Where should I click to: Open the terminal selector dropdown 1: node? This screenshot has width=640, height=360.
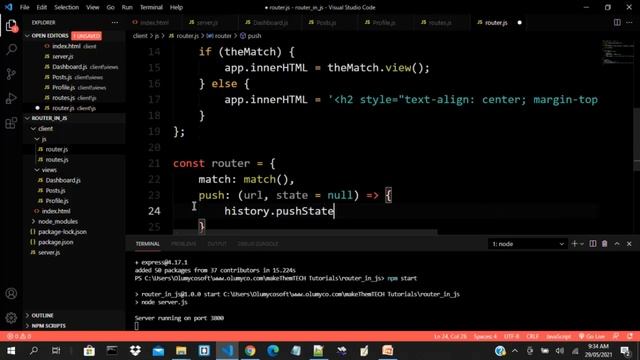coord(527,244)
